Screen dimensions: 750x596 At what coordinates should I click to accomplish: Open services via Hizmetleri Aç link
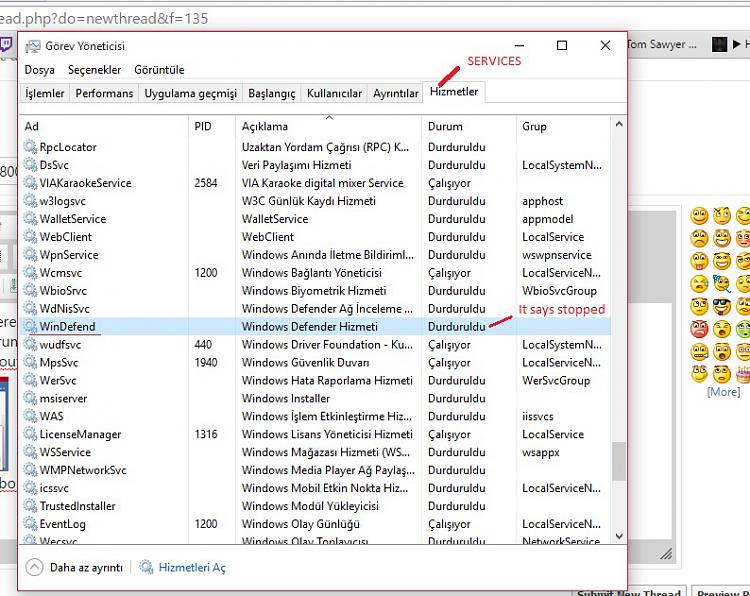[182, 567]
